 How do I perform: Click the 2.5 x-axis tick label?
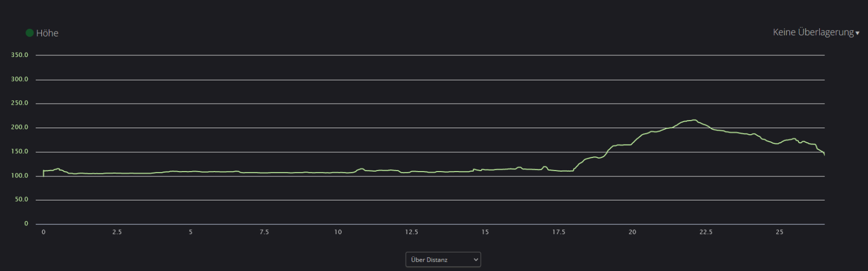pyautogui.click(x=117, y=232)
